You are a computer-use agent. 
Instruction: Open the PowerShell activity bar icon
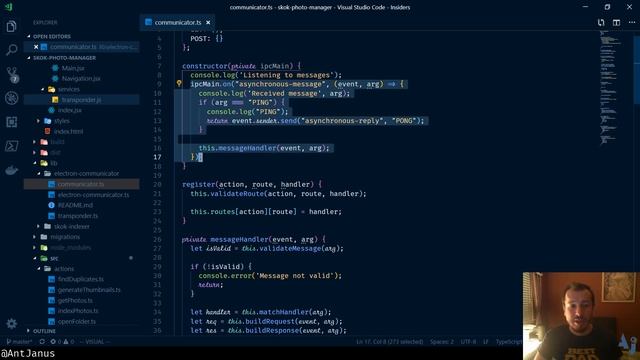[x=11, y=146]
